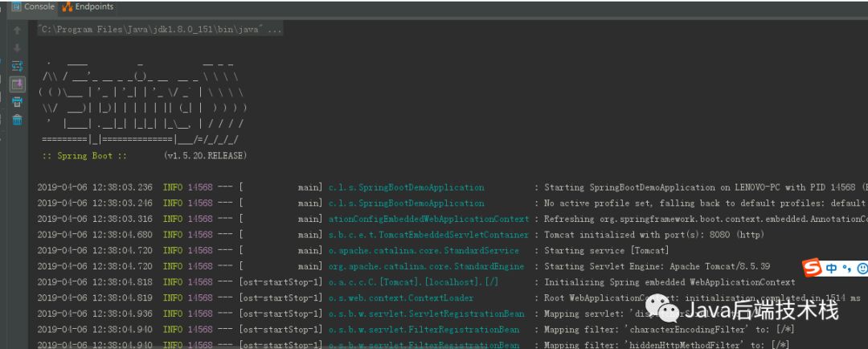Toggle the 中 Chinese input mode

(832, 269)
